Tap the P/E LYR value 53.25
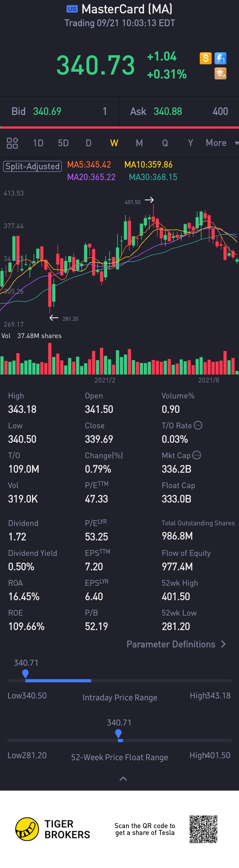Image resolution: width=239 pixels, height=868 pixels. tap(96, 537)
